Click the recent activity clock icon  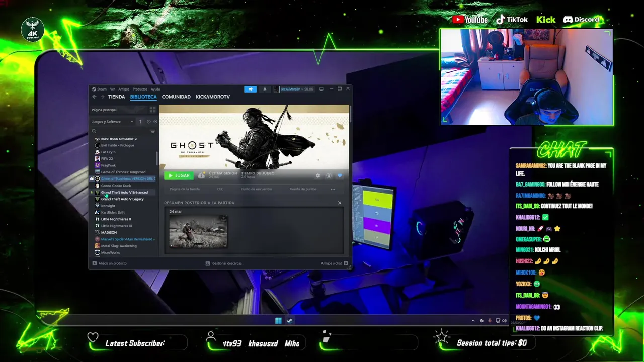(x=148, y=121)
